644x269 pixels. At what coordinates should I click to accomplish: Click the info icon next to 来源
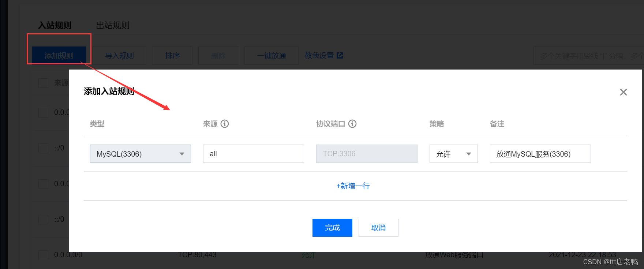click(x=225, y=124)
